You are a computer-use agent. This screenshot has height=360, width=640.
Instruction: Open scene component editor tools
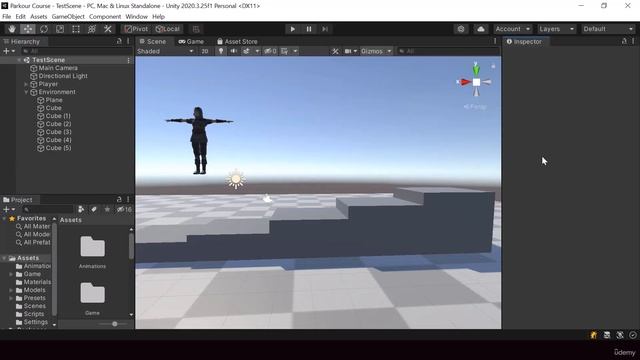pyautogui.click(x=335, y=51)
